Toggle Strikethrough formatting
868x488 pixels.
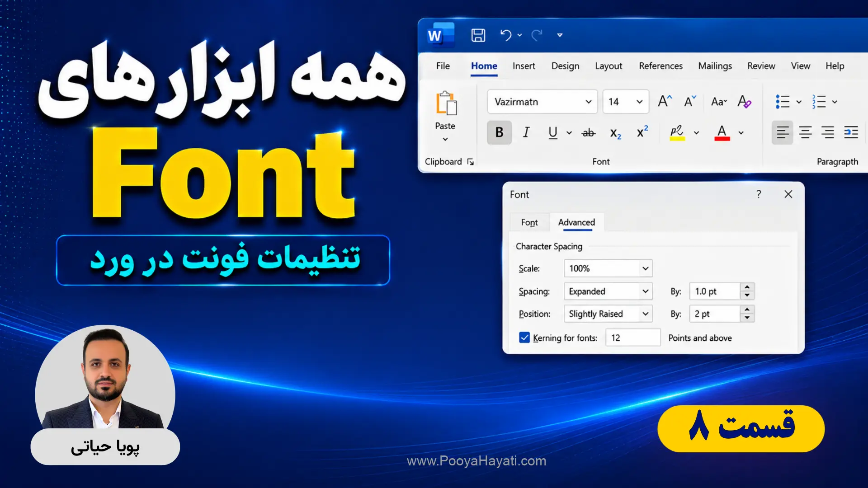pos(589,133)
